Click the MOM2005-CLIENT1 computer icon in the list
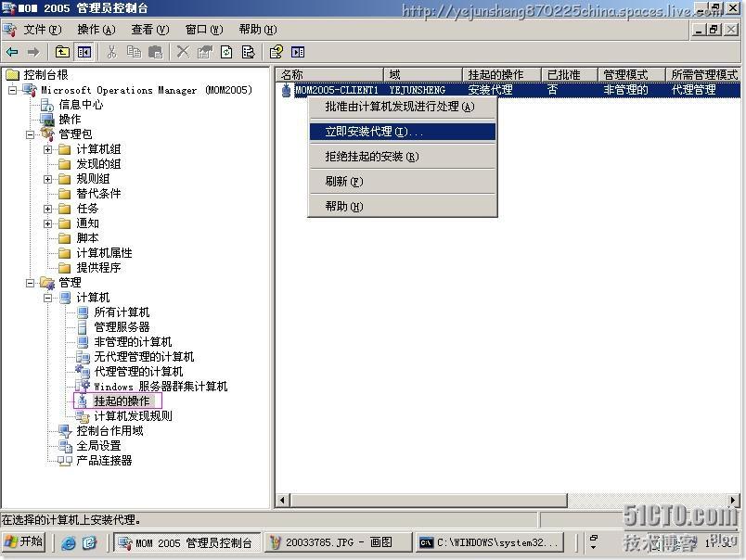Screen dimensions: 746x560 (286, 89)
